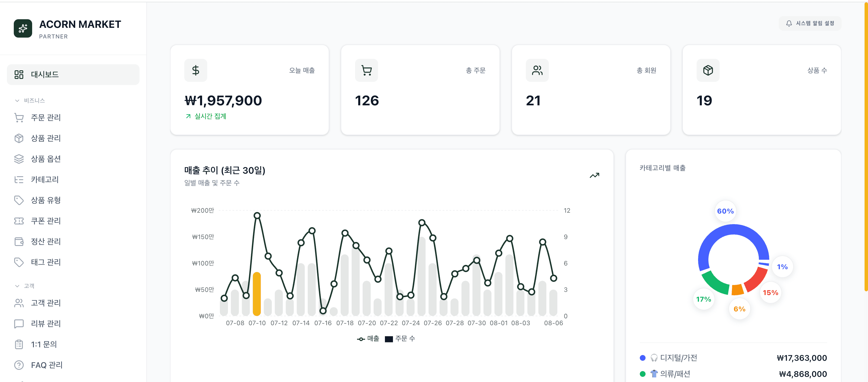868x382 pixels.
Task: Open 주문 관리 in the sidebar
Action: click(73, 118)
